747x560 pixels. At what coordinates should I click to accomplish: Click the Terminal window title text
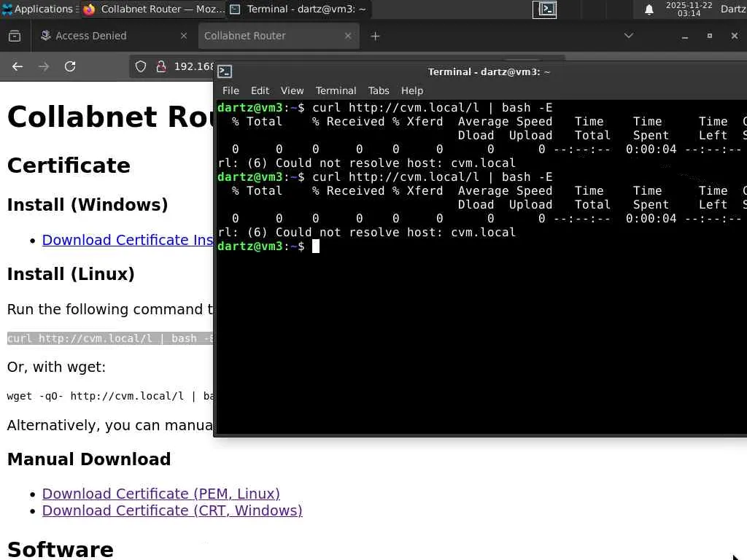(x=489, y=72)
